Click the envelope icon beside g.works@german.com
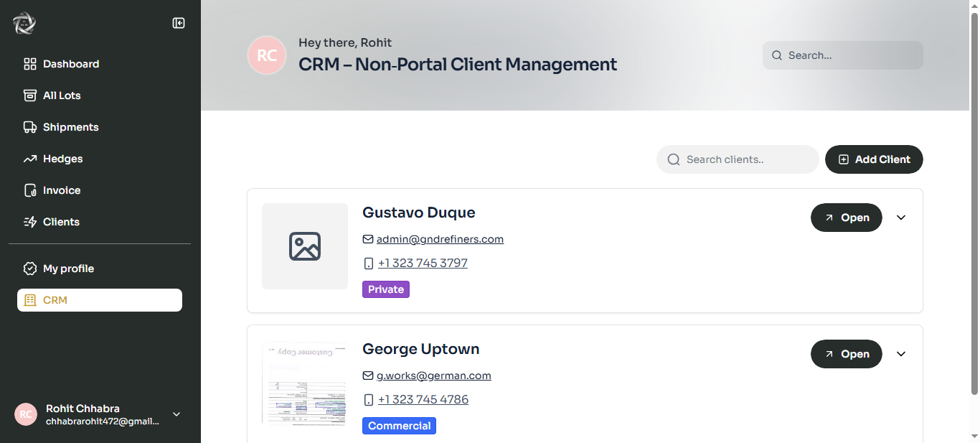Image resolution: width=980 pixels, height=443 pixels. (x=368, y=376)
